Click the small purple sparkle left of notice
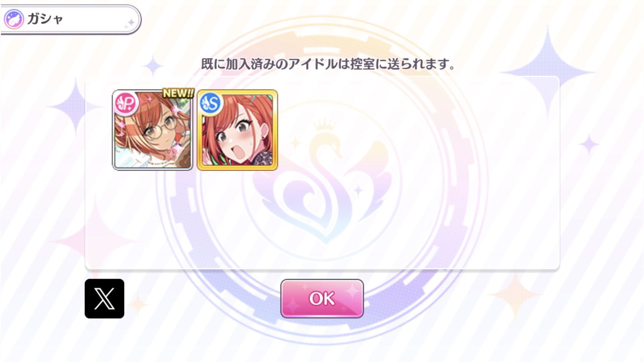This screenshot has height=362, width=644. [153, 65]
